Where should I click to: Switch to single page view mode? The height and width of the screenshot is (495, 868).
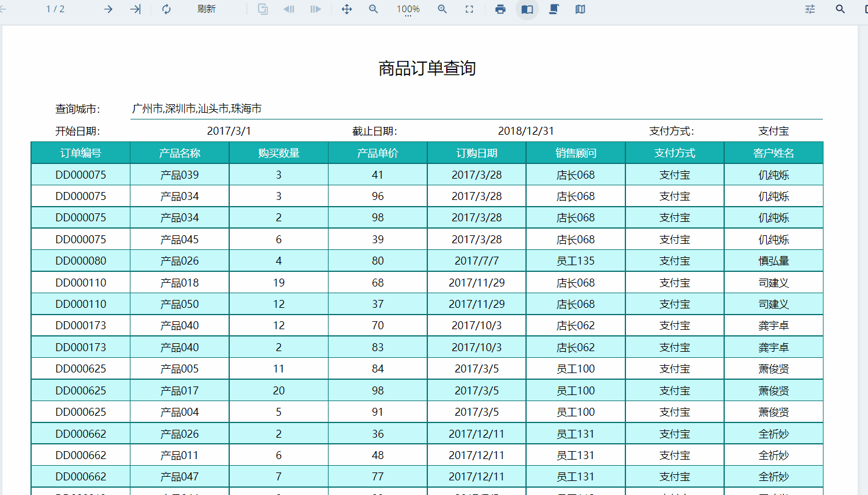pos(527,9)
